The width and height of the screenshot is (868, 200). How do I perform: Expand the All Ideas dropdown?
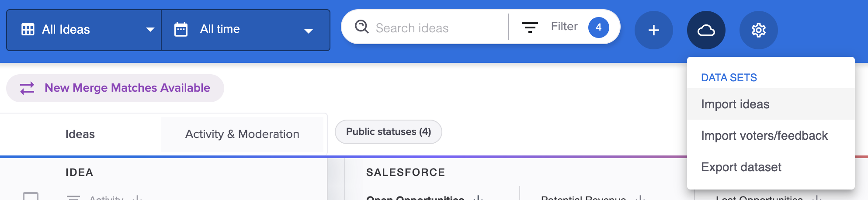tap(84, 30)
